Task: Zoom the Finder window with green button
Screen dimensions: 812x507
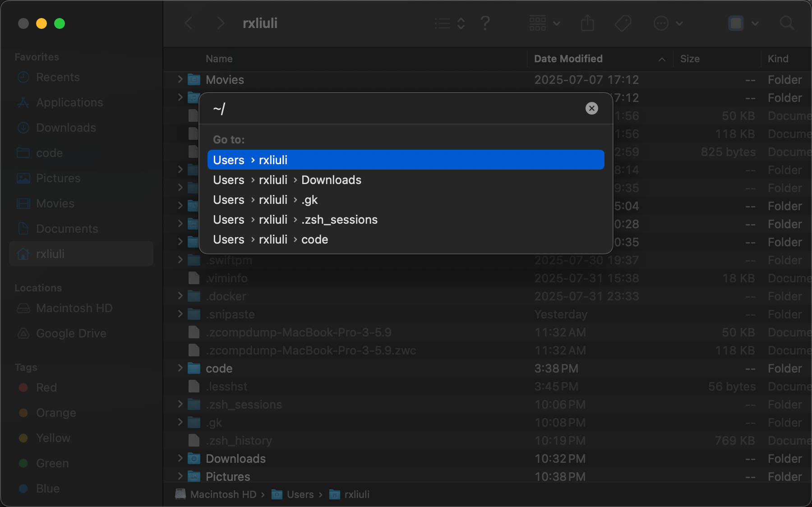Action: 60,23
